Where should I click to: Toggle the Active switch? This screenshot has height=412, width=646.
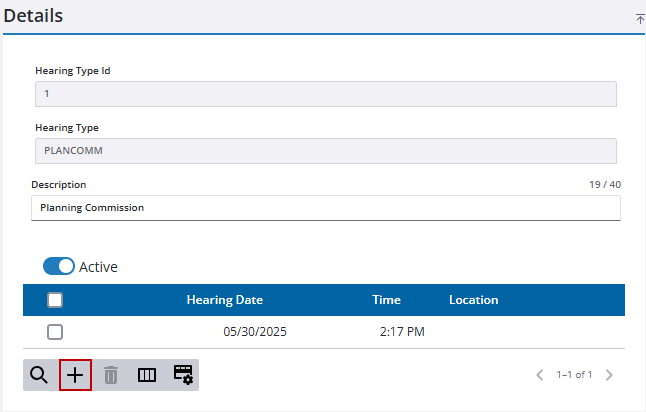click(59, 267)
